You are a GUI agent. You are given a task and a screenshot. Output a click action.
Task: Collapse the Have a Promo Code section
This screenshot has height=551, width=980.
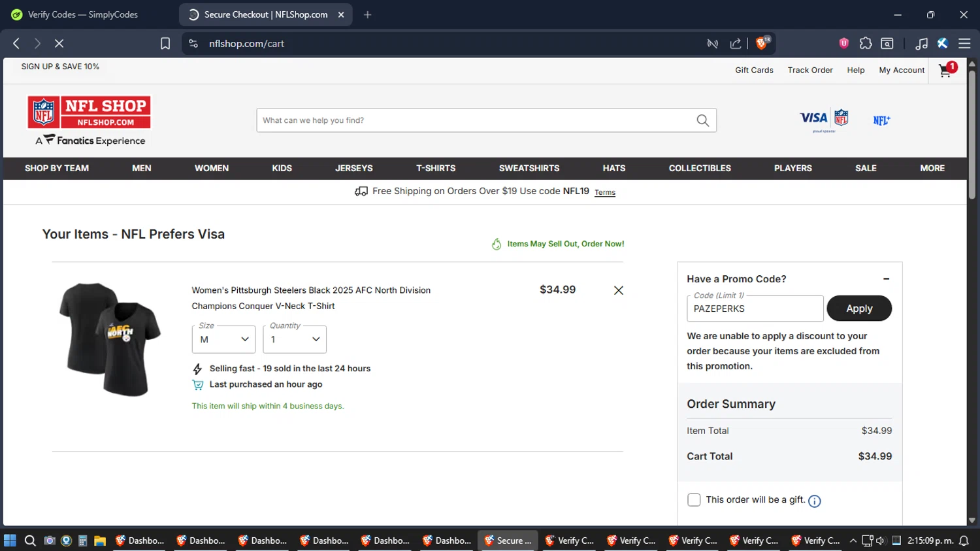[886, 279]
